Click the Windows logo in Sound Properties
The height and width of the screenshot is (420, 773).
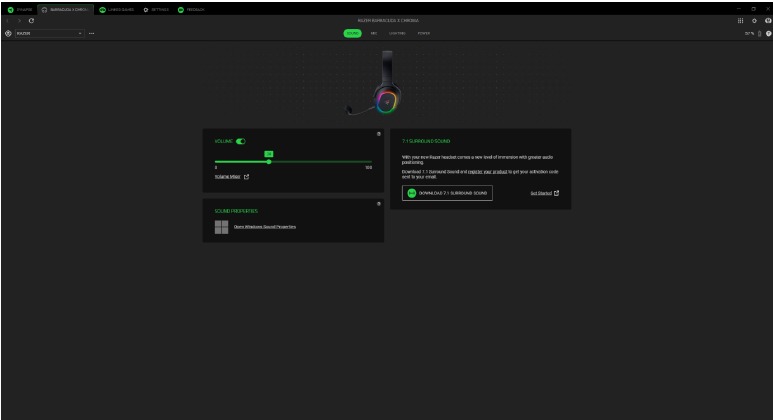[221, 227]
